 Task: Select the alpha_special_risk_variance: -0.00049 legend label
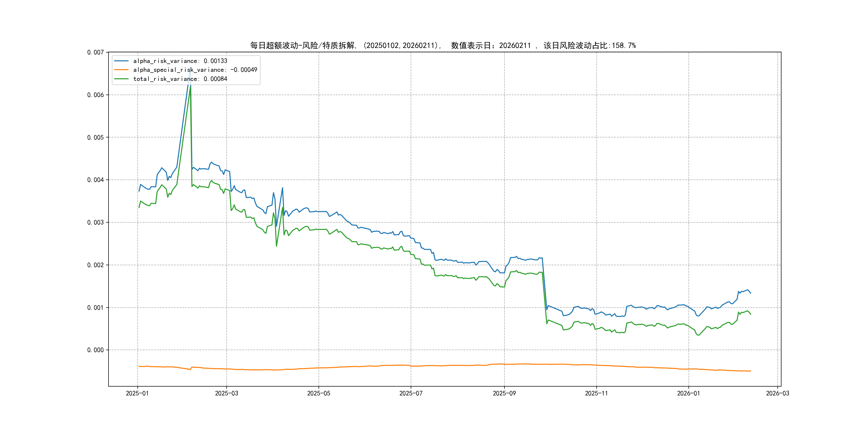pyautogui.click(x=195, y=70)
